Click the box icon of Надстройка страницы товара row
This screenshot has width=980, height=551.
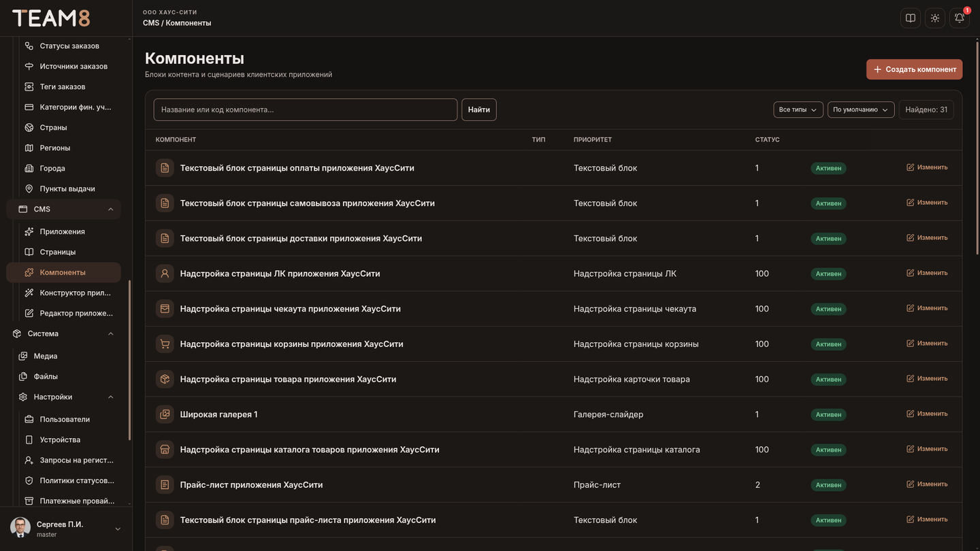(x=165, y=379)
